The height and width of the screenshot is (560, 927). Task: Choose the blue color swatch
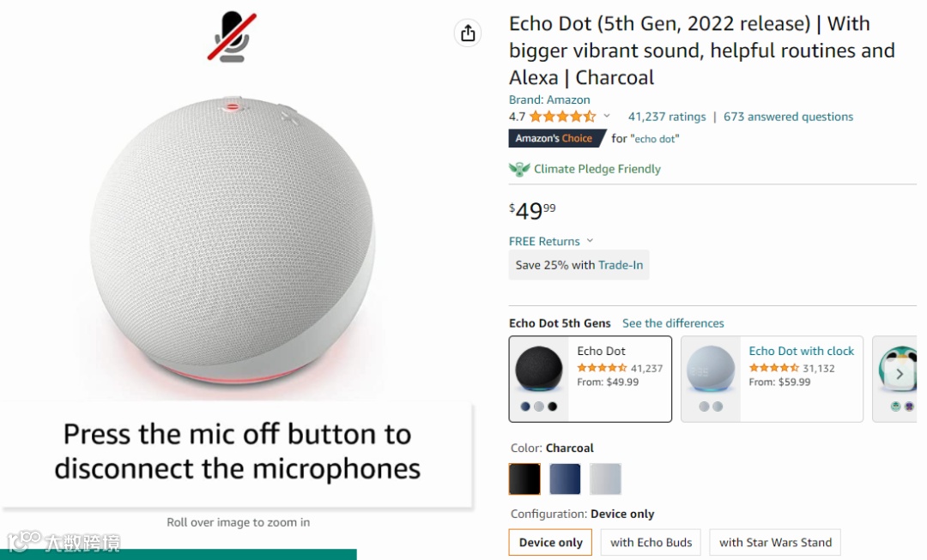tap(565, 479)
